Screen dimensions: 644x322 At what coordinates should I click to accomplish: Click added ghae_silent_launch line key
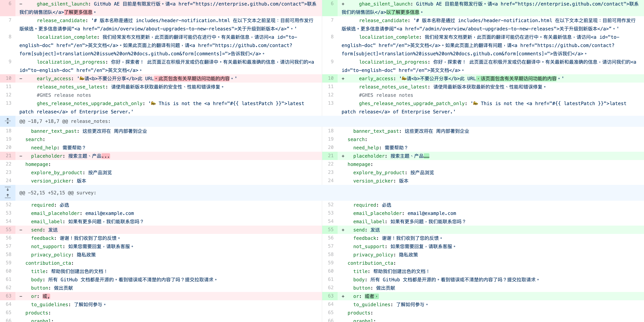click(385, 4)
